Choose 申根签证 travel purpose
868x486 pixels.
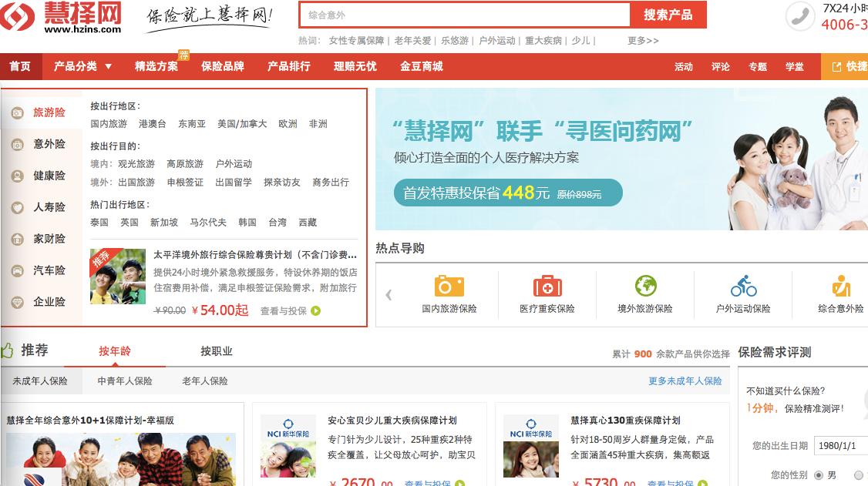coord(185,183)
